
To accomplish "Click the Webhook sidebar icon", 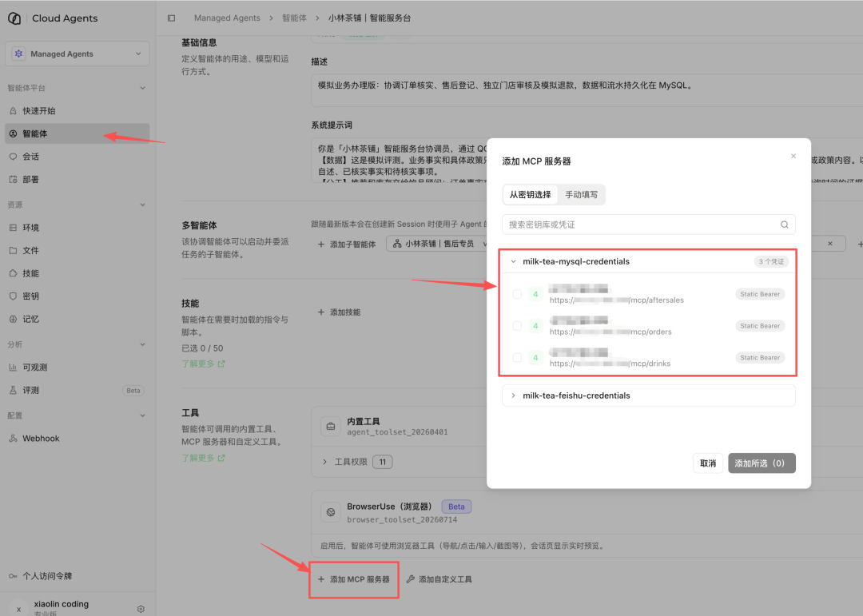I will 14,438.
